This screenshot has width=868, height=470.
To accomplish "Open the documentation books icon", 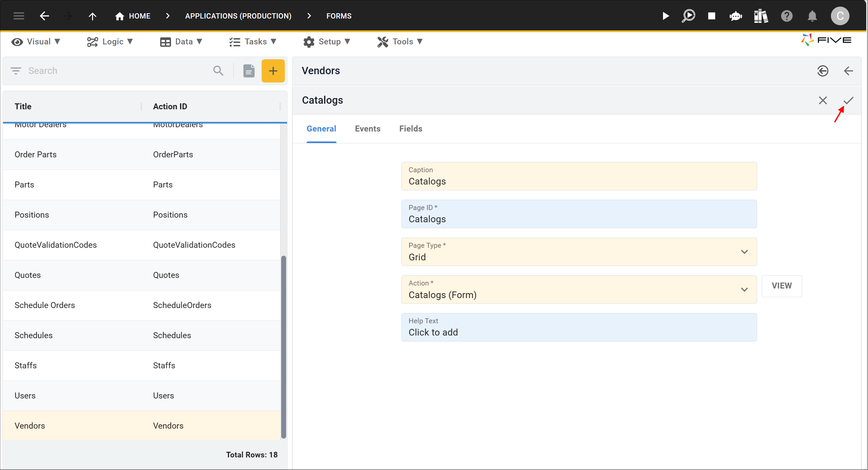I will click(760, 16).
